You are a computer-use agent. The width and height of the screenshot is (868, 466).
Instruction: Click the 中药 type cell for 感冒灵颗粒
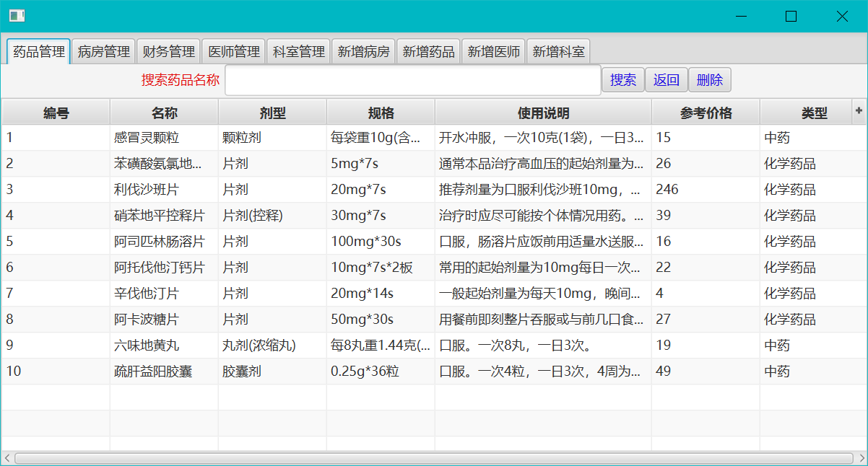pyautogui.click(x=813, y=138)
